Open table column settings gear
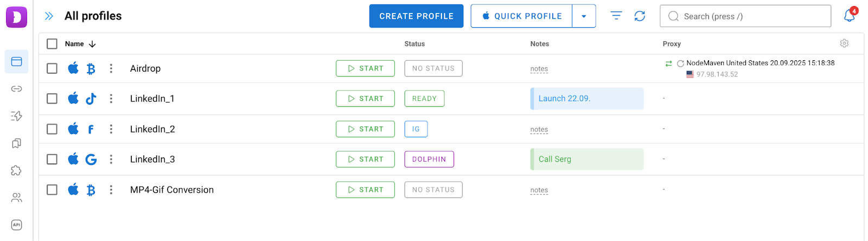Image resolution: width=868 pixels, height=241 pixels. pyautogui.click(x=844, y=43)
